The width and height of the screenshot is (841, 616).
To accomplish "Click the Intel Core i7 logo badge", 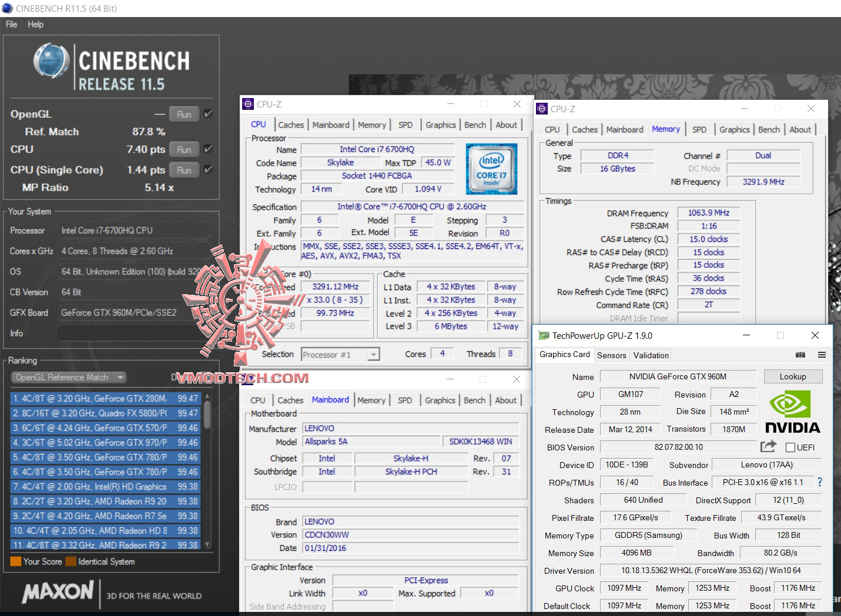I will point(491,169).
